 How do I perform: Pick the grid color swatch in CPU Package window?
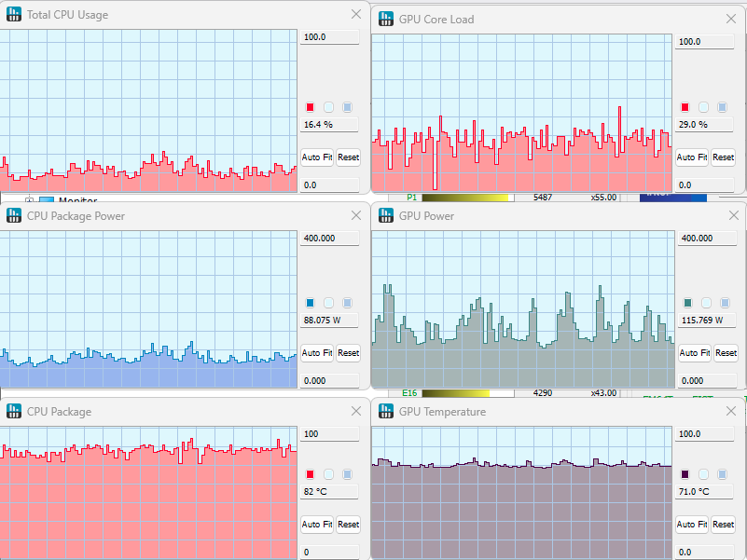pos(347,474)
